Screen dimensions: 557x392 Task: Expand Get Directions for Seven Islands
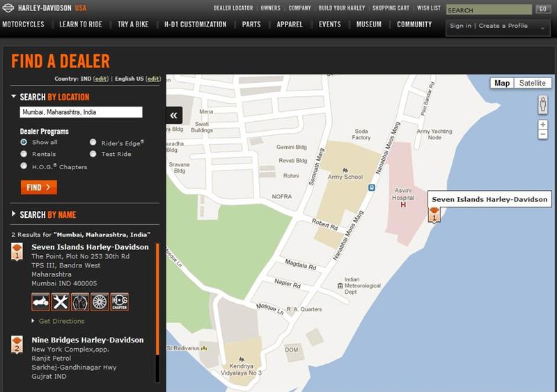pyautogui.click(x=33, y=321)
